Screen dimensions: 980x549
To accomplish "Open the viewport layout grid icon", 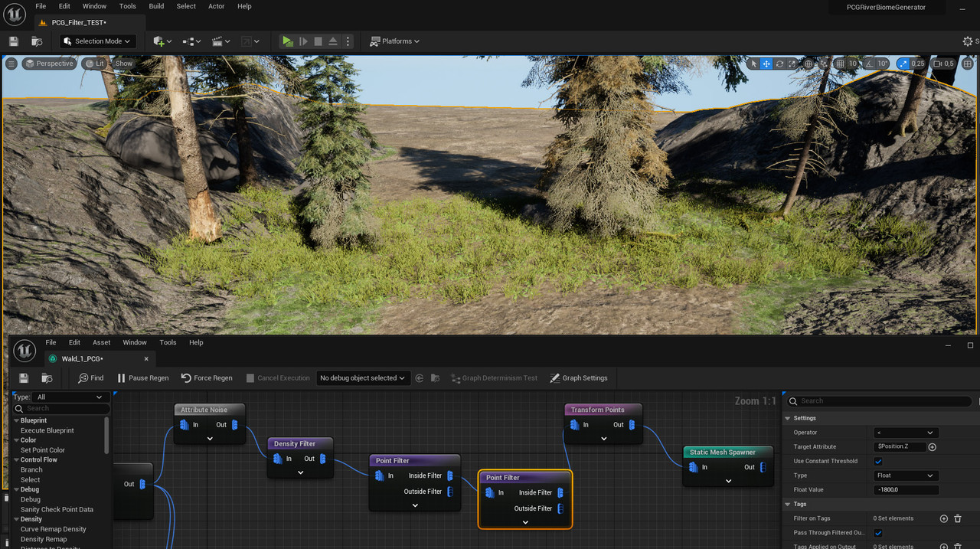I will (966, 64).
